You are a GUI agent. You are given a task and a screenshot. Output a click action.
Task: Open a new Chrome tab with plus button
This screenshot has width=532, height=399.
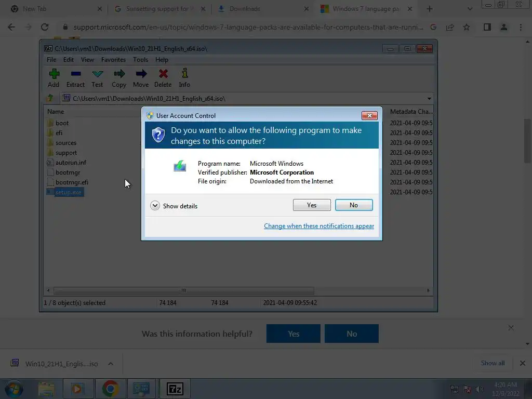point(430,9)
